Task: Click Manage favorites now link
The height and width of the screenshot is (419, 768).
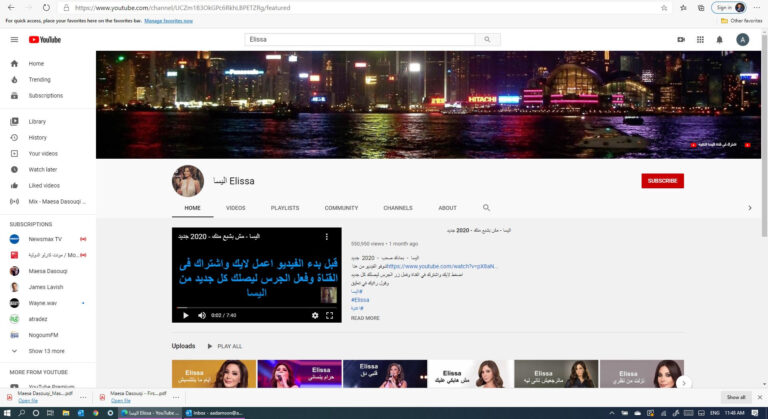Action: (x=168, y=21)
